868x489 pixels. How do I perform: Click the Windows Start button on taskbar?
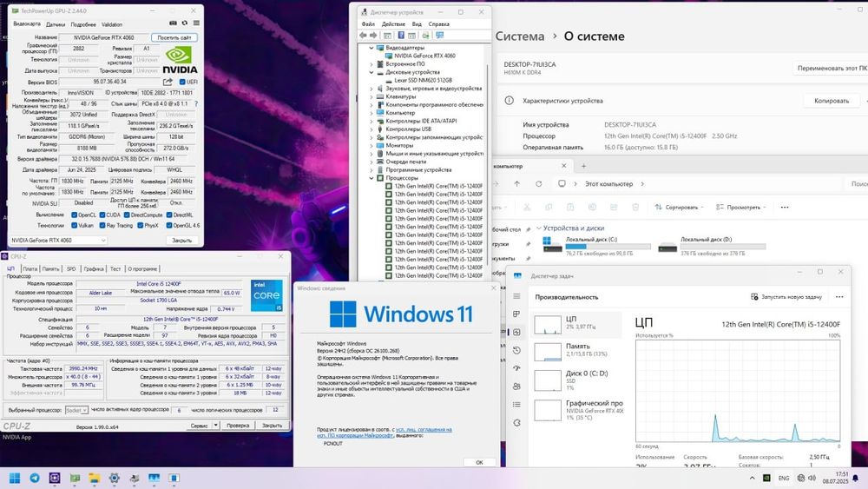point(15,478)
